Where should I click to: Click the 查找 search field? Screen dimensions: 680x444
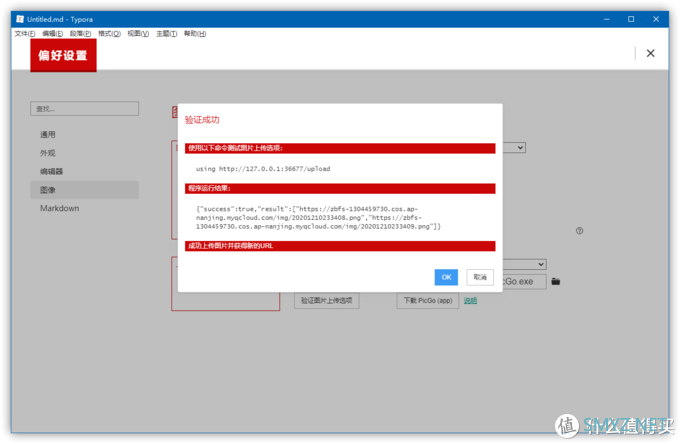pos(85,108)
